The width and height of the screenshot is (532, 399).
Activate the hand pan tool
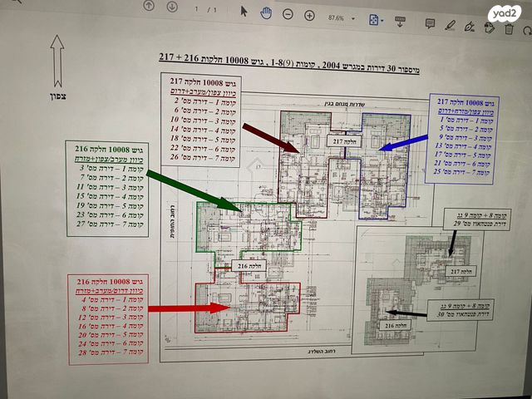[x=266, y=12]
